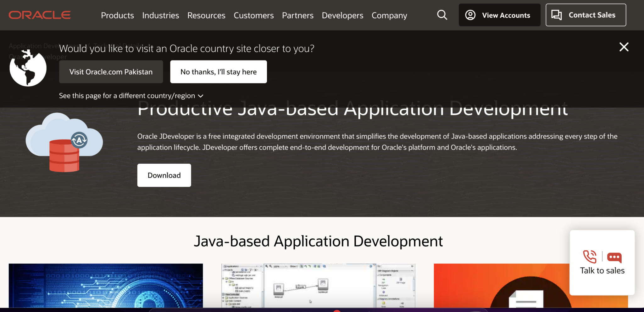Dismiss the country site banner with X

point(624,47)
